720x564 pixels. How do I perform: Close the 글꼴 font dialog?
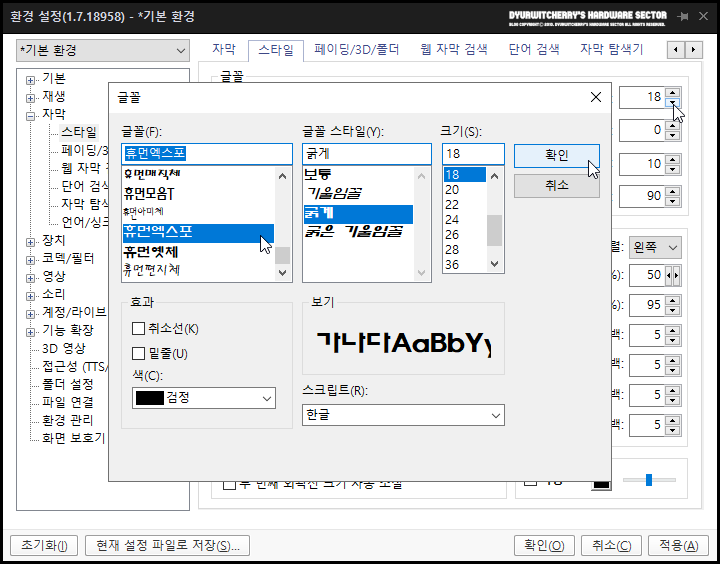pyautogui.click(x=596, y=97)
